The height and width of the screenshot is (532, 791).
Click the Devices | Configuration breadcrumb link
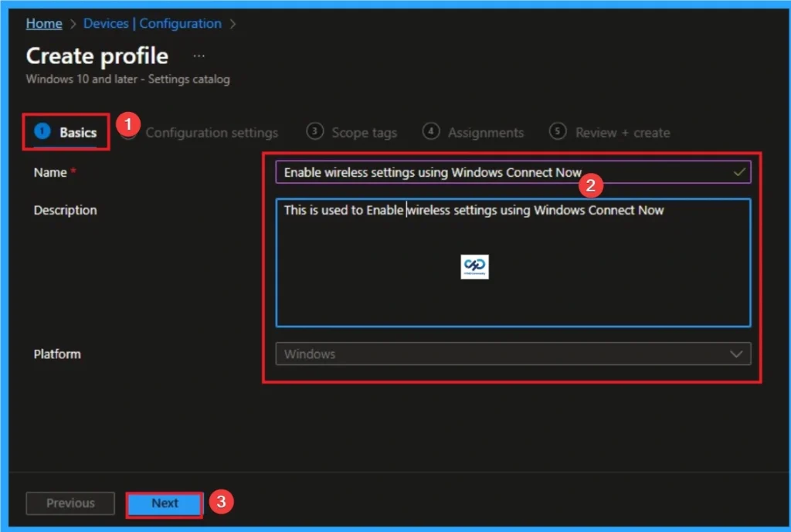[x=152, y=23]
